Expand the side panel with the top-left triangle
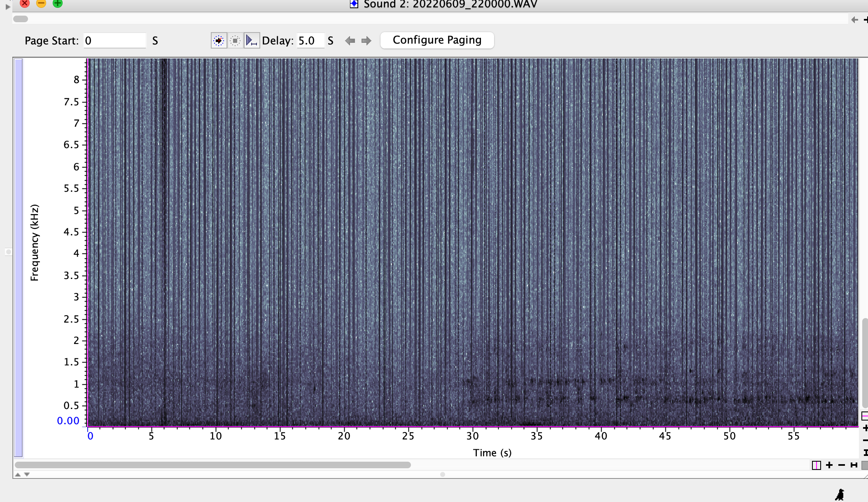This screenshot has width=868, height=502. tap(7, 7)
